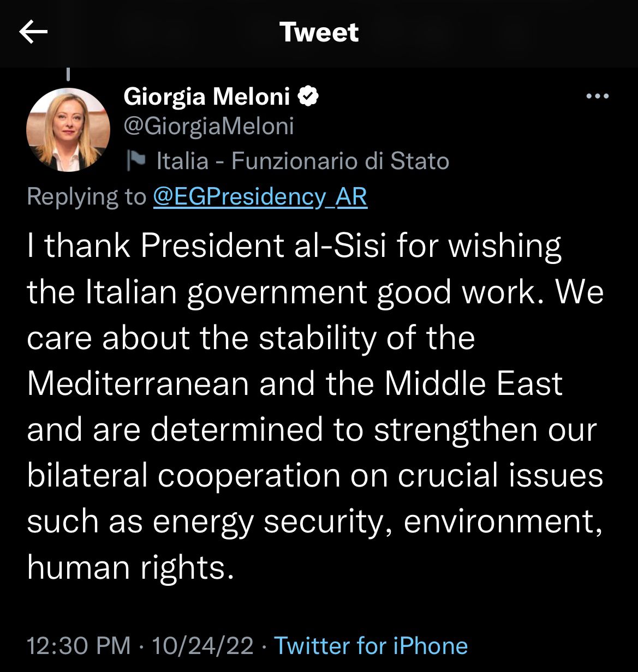
Task: Tap the Italia - Funzionario di Stato label
Action: [x=302, y=161]
